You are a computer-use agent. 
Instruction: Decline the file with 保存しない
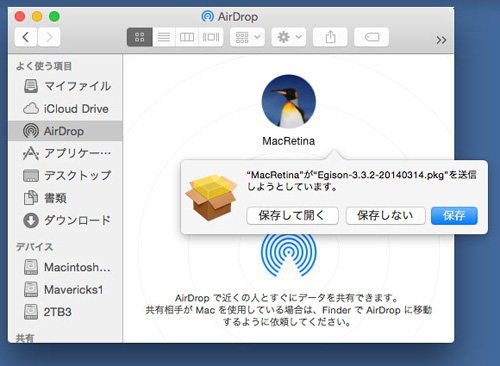[385, 216]
